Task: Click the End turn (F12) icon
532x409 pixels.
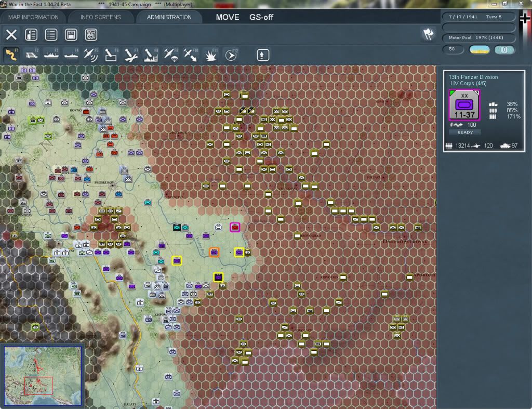Action: 231,55
